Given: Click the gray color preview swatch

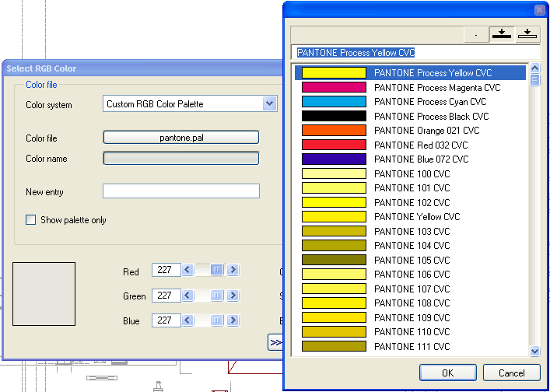Looking at the screenshot, I should coord(44,294).
